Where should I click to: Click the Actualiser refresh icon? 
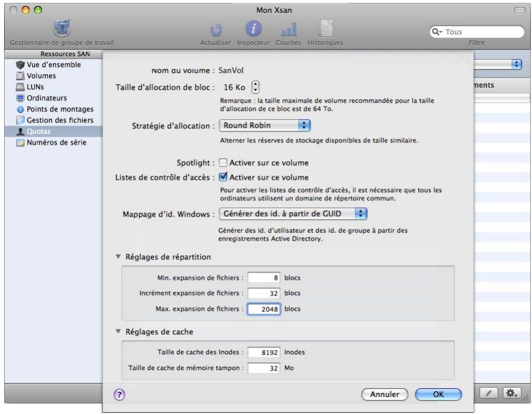(216, 30)
